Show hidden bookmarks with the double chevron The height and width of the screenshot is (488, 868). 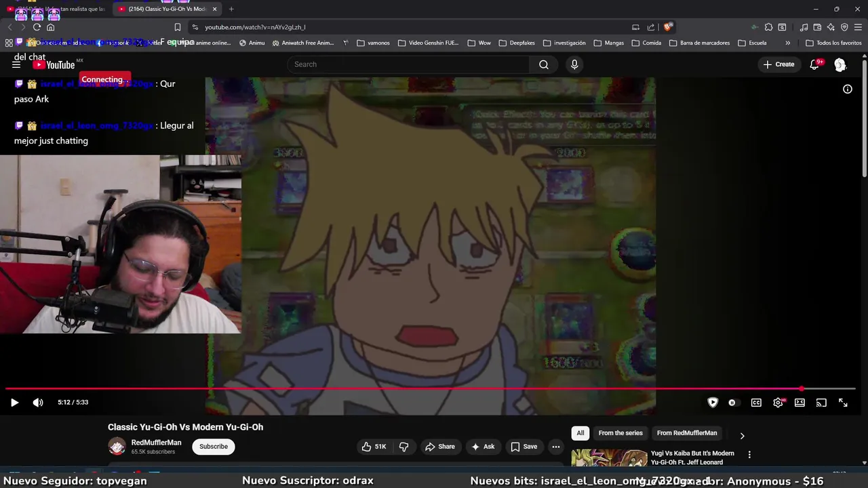pos(787,43)
